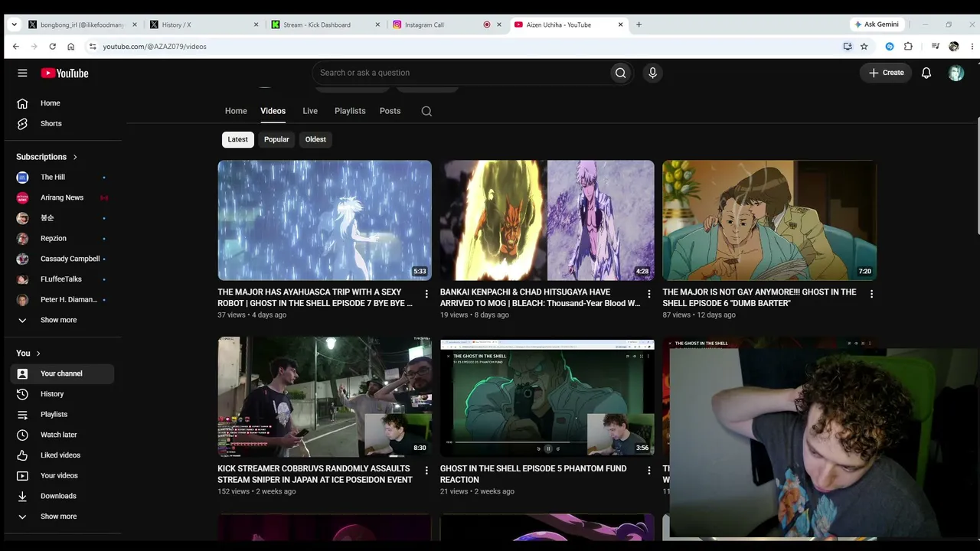Switch to the channel Playlists tab

pyautogui.click(x=350, y=111)
